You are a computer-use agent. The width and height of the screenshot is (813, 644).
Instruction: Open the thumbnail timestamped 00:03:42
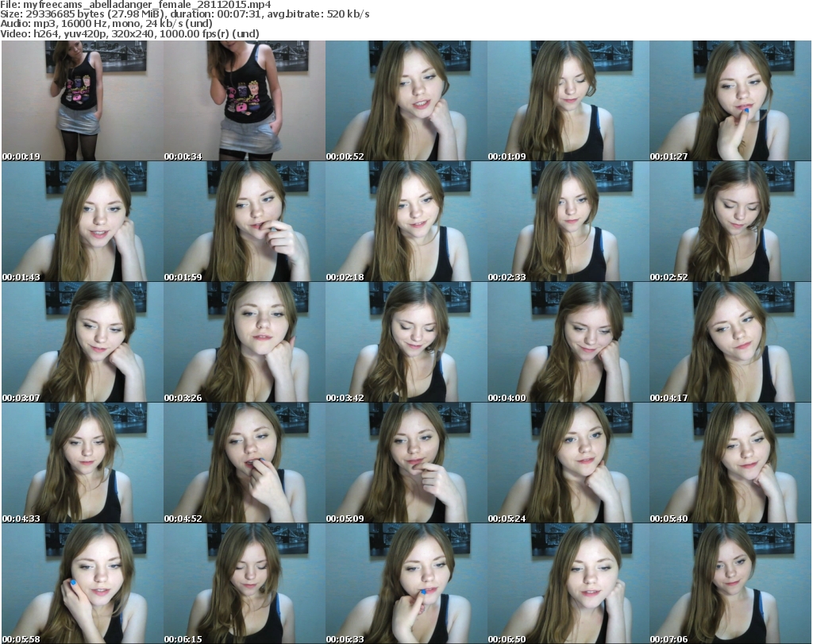406,342
